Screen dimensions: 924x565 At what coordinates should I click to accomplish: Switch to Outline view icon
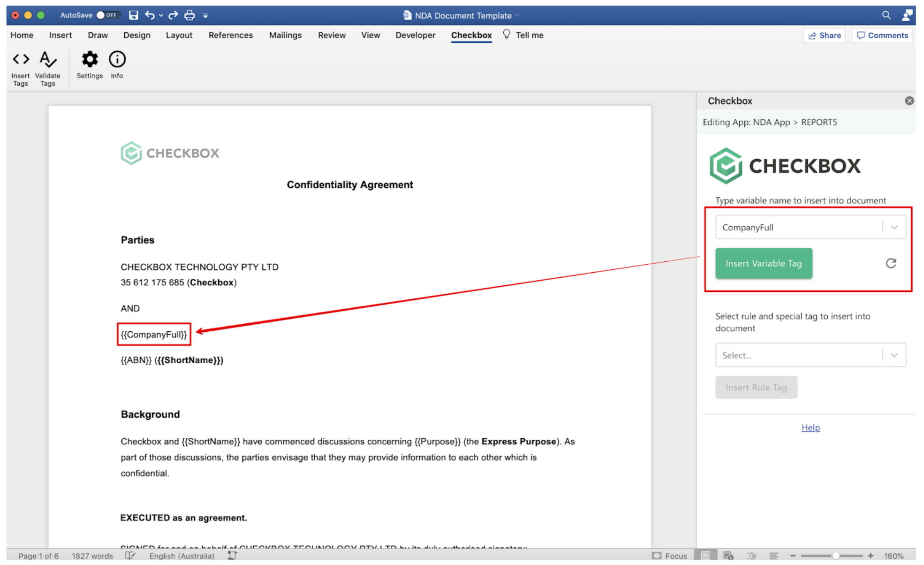(751, 556)
